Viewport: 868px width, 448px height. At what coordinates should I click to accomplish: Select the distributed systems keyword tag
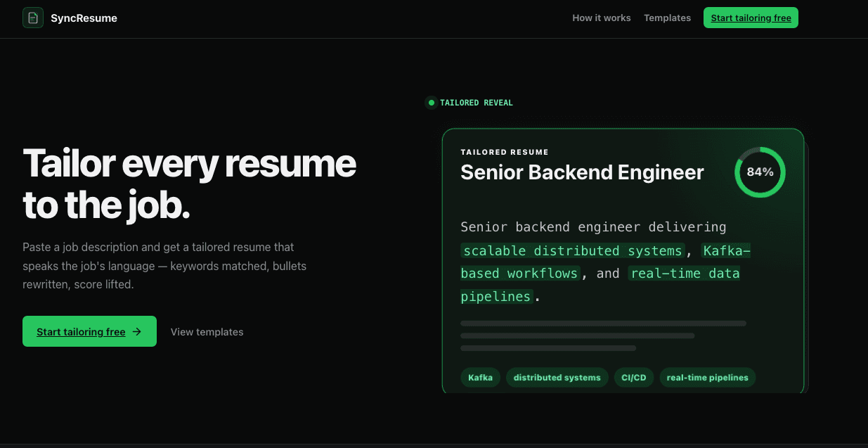(557, 378)
